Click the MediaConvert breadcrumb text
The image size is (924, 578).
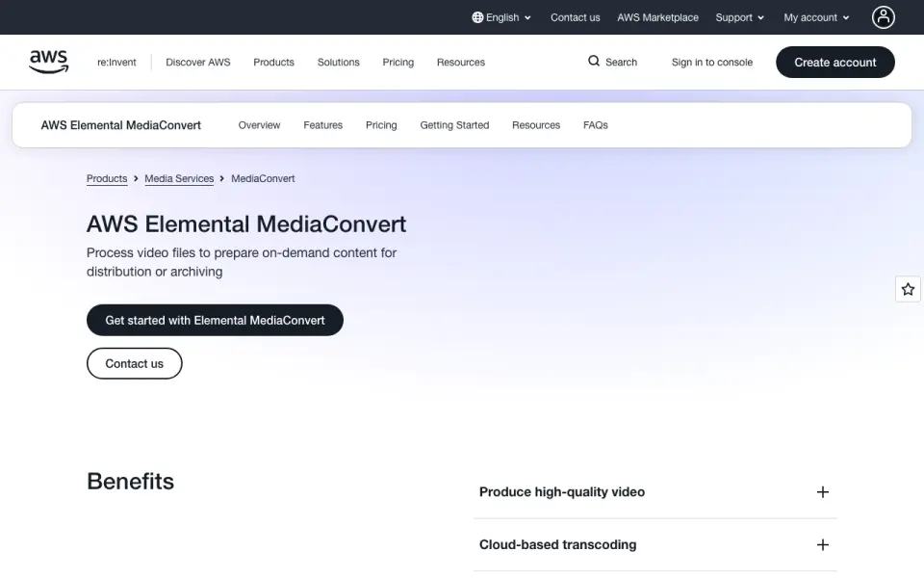tap(263, 179)
